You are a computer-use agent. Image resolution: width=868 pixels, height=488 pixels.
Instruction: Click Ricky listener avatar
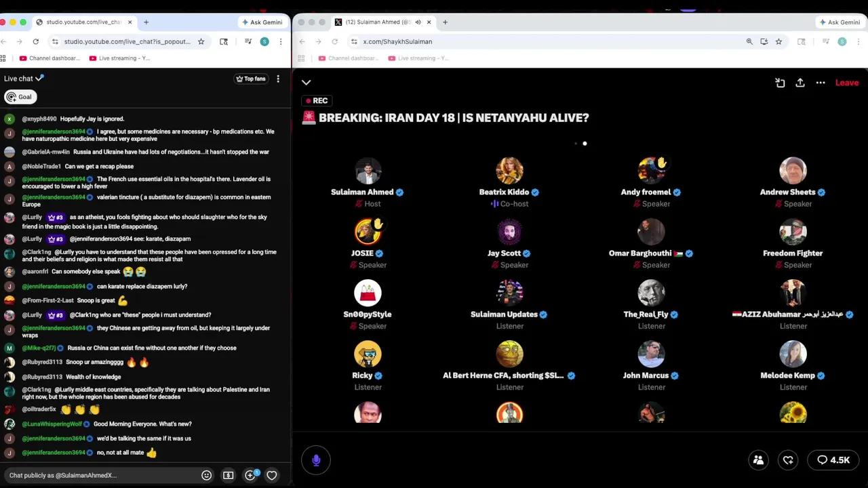(368, 354)
